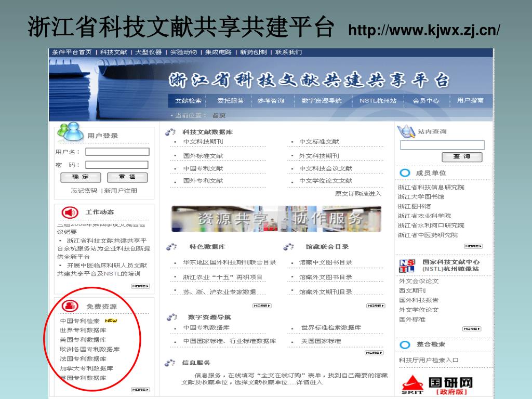Click the dots icon beside 特色数据库

point(171,247)
